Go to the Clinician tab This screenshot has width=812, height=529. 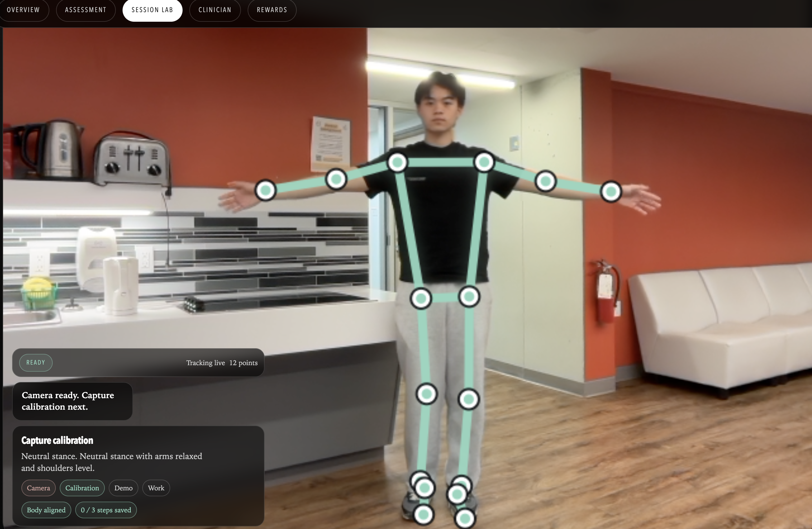(215, 10)
